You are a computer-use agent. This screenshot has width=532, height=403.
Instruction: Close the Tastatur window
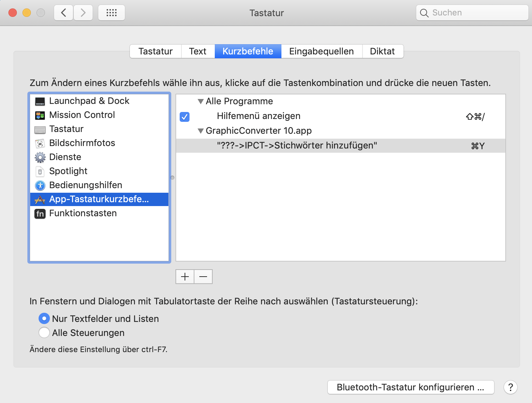click(x=13, y=13)
